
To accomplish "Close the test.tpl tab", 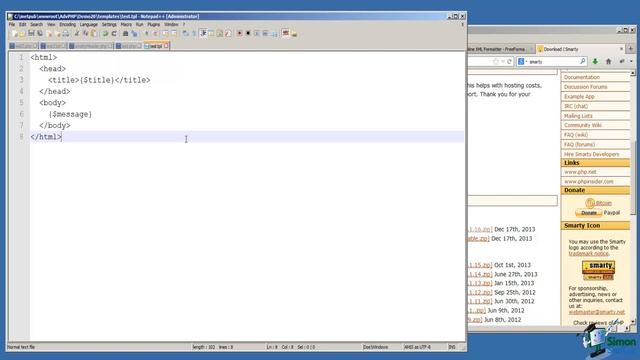I will (166, 46).
